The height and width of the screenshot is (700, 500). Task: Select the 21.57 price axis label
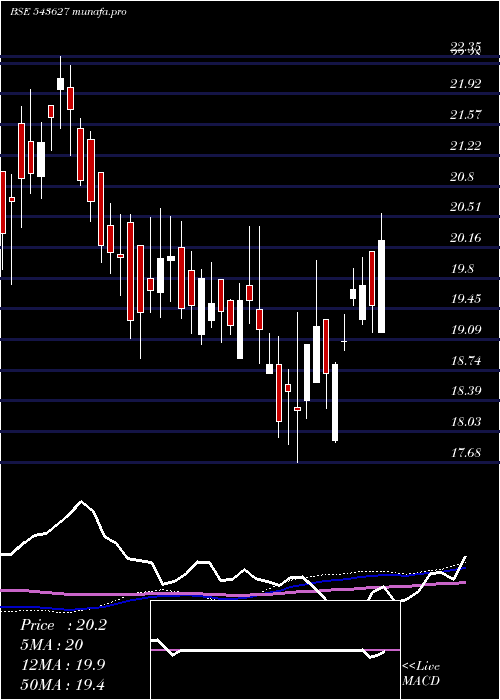click(x=466, y=115)
